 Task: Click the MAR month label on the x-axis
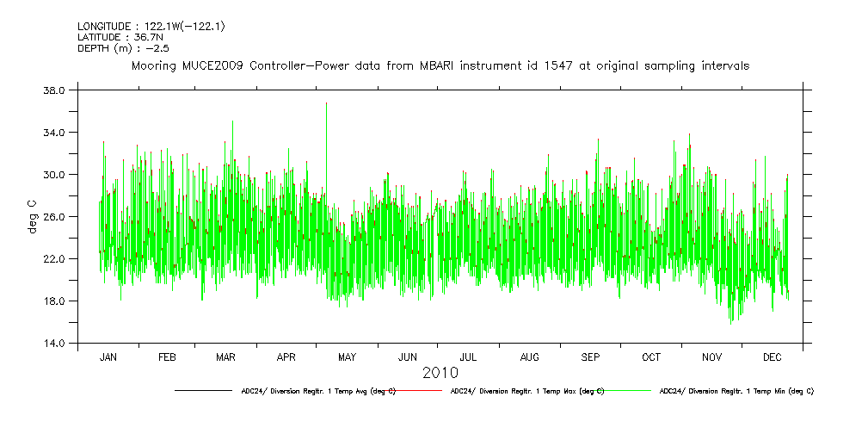coord(226,356)
